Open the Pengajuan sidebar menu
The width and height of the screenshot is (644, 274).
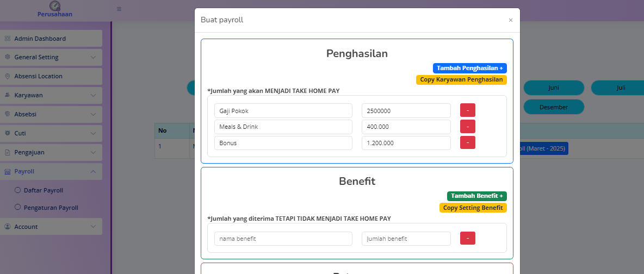51,152
